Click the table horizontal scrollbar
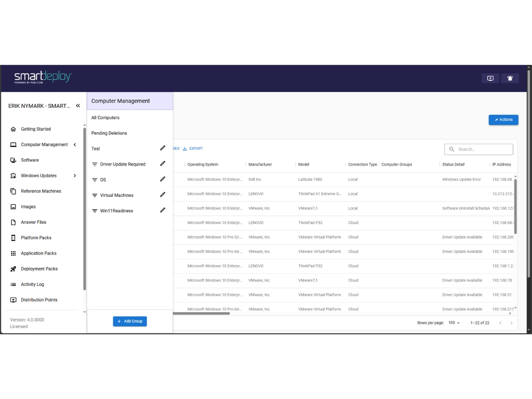Screen dimensions: 532x399 201,313
